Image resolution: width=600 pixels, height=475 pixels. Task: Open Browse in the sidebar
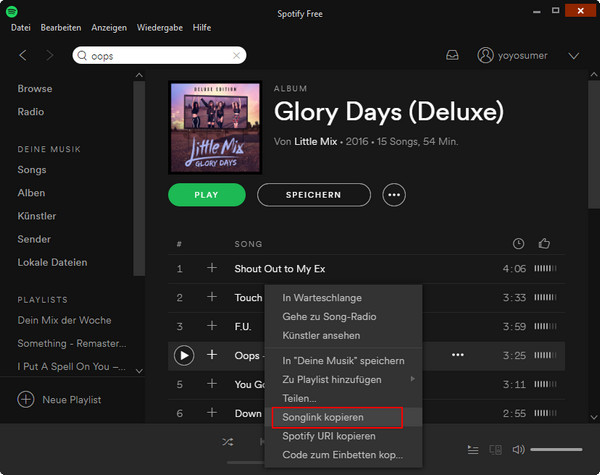point(35,88)
